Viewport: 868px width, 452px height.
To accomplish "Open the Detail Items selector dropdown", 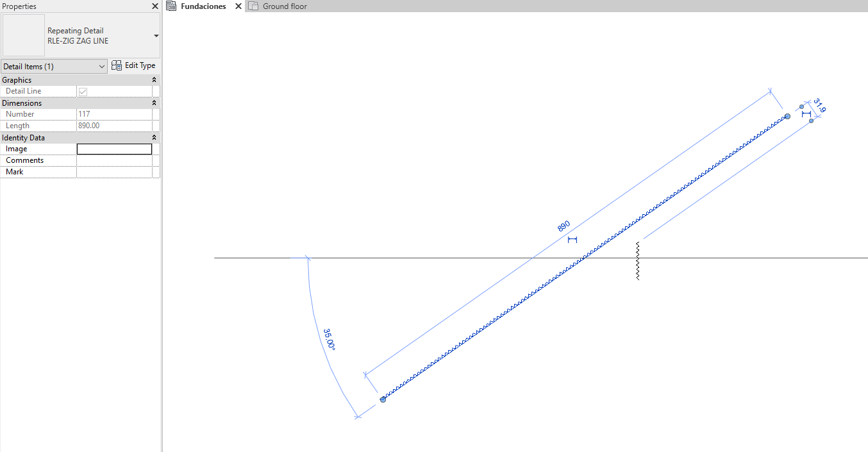I will click(x=103, y=66).
